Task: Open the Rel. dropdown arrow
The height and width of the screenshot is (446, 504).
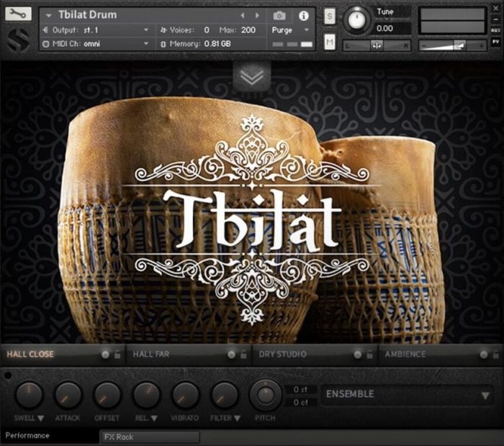Action: pos(154,419)
